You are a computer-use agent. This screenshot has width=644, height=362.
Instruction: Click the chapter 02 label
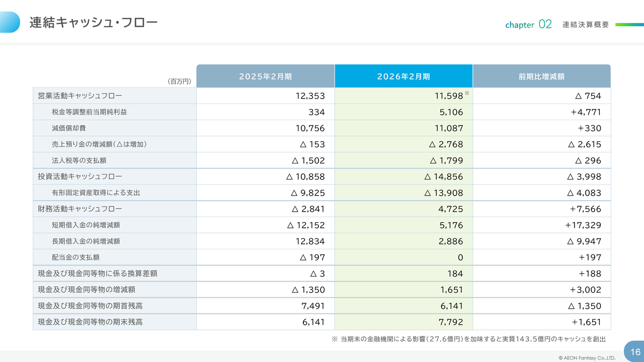click(528, 25)
